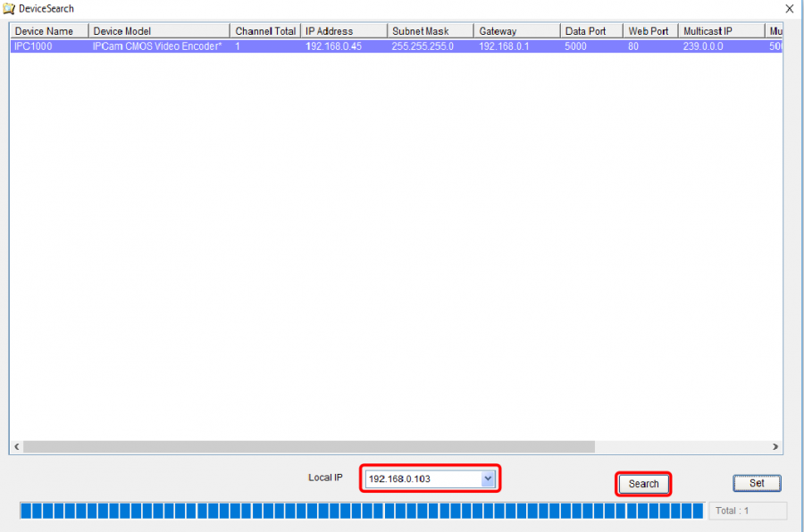Sort by Channel Total column header
Image resolution: width=804 pixels, height=532 pixels.
click(x=264, y=31)
